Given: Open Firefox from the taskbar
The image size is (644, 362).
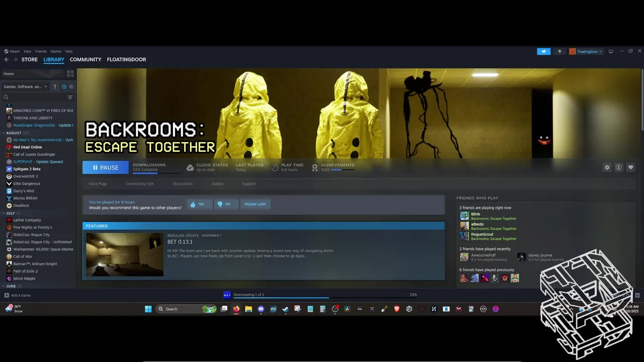Looking at the screenshot, I should (236, 309).
